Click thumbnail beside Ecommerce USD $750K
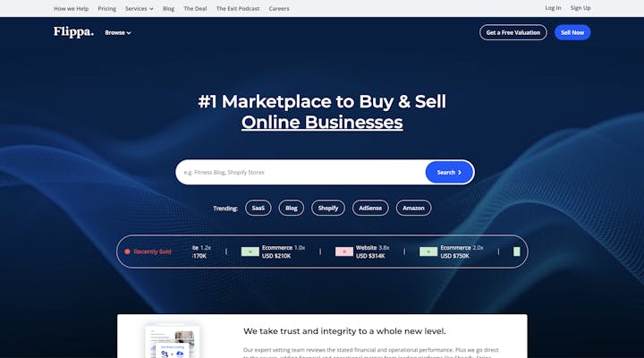The image size is (644, 358). click(428, 251)
